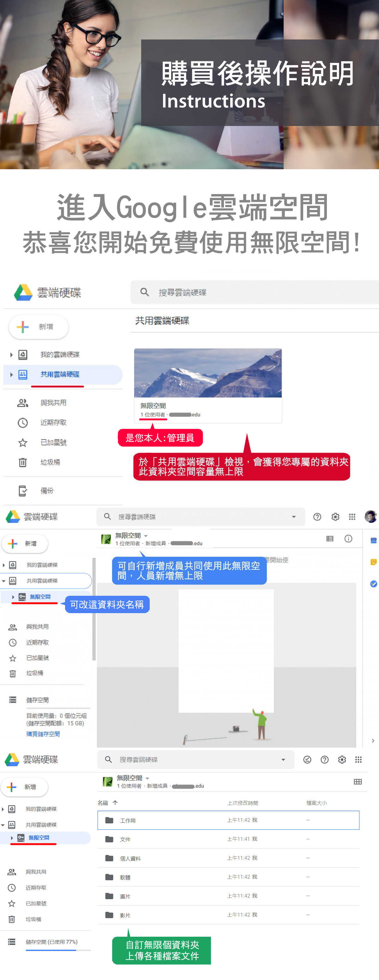
Task: Open the Google Calendar side panel icon
Action: click(373, 540)
